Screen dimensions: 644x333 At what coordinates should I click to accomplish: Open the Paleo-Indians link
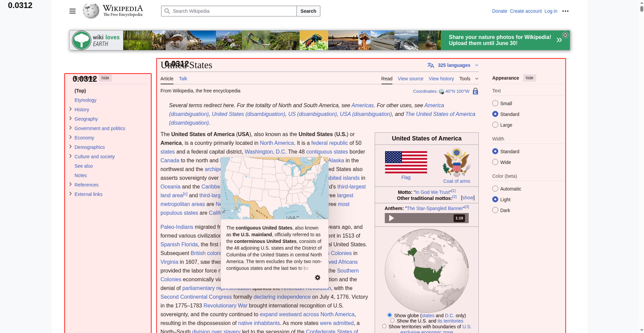(x=177, y=227)
